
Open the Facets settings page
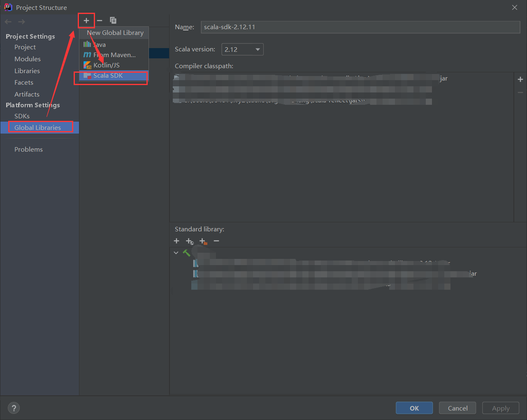(24, 83)
